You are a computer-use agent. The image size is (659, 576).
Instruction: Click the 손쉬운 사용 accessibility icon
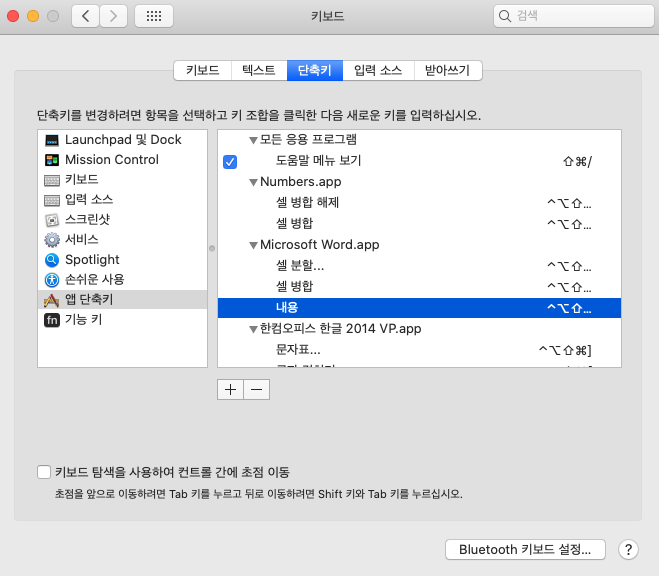pos(52,280)
